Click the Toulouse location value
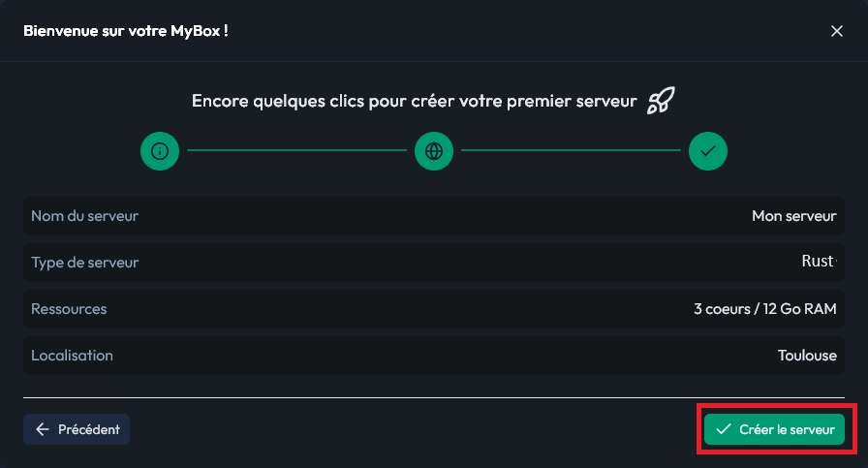The image size is (868, 468). point(806,356)
